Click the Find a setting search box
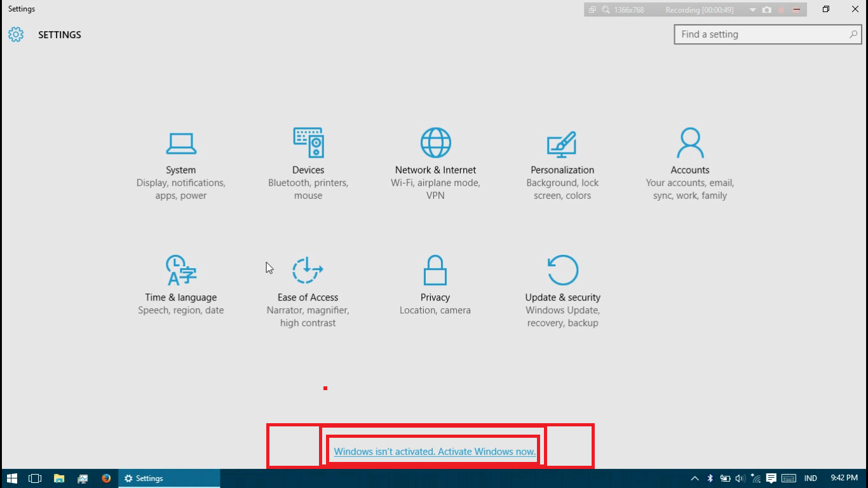The image size is (868, 488). pos(768,34)
